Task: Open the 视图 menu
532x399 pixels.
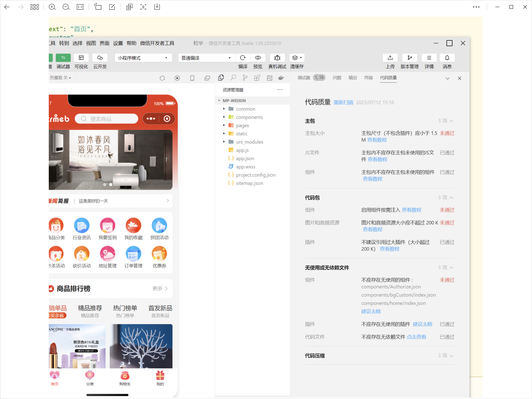Action: [91, 43]
